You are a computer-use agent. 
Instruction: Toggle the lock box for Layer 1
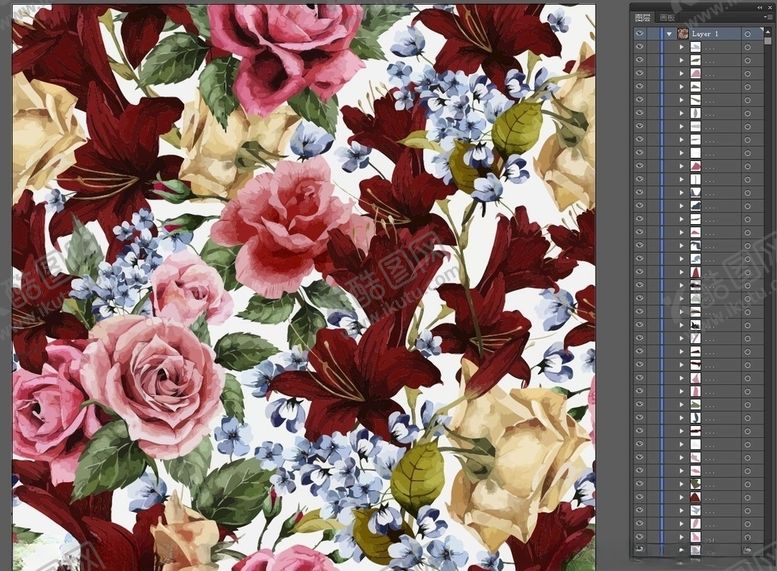pos(654,33)
